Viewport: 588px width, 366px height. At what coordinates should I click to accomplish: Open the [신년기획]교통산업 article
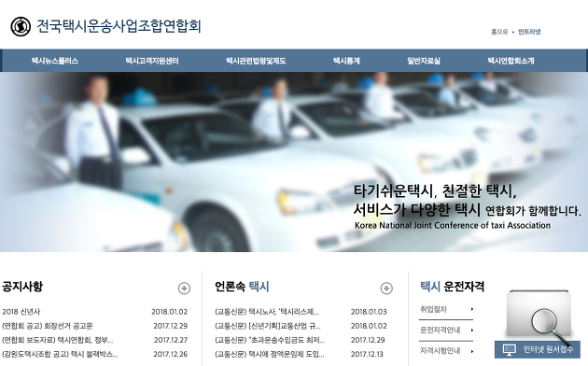(x=268, y=326)
